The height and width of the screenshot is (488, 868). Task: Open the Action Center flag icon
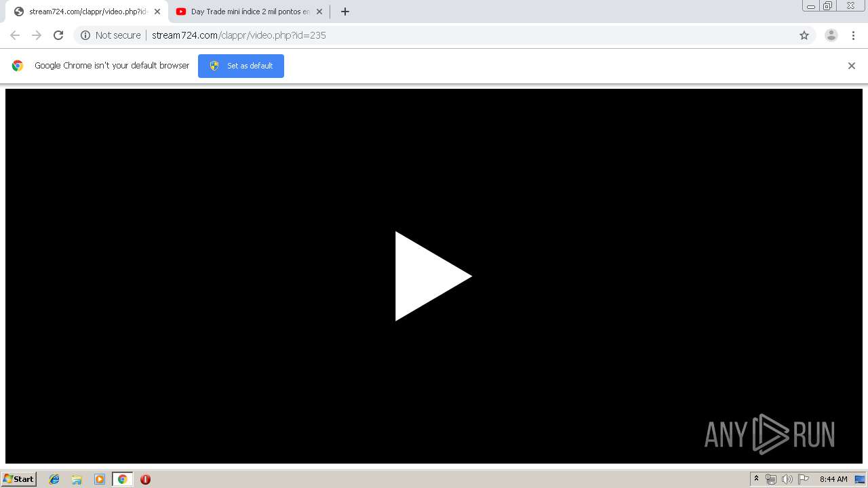point(804,479)
